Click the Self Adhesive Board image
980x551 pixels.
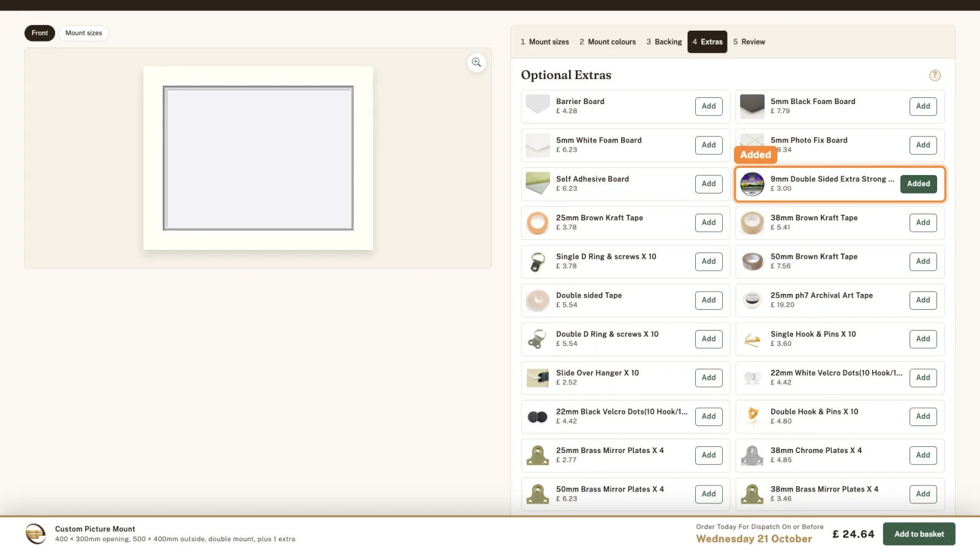point(538,184)
